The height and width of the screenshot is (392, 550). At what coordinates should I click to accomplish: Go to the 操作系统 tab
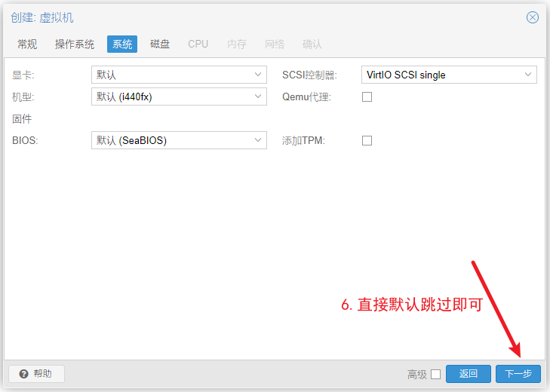75,44
